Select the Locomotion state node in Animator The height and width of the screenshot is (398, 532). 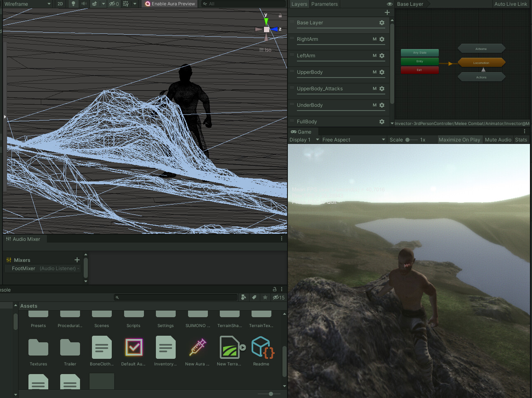(481, 62)
